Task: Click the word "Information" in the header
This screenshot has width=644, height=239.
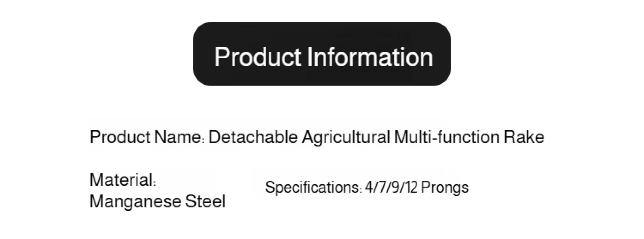Action: click(370, 57)
